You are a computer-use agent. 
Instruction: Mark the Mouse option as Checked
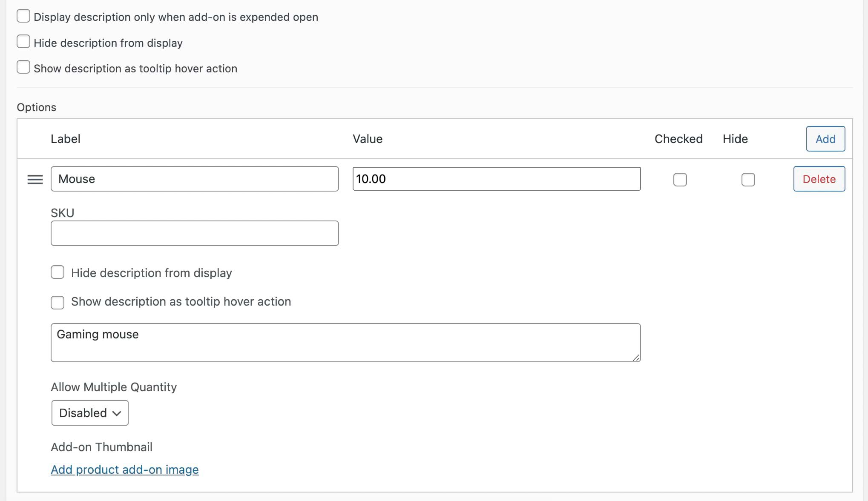tap(679, 180)
